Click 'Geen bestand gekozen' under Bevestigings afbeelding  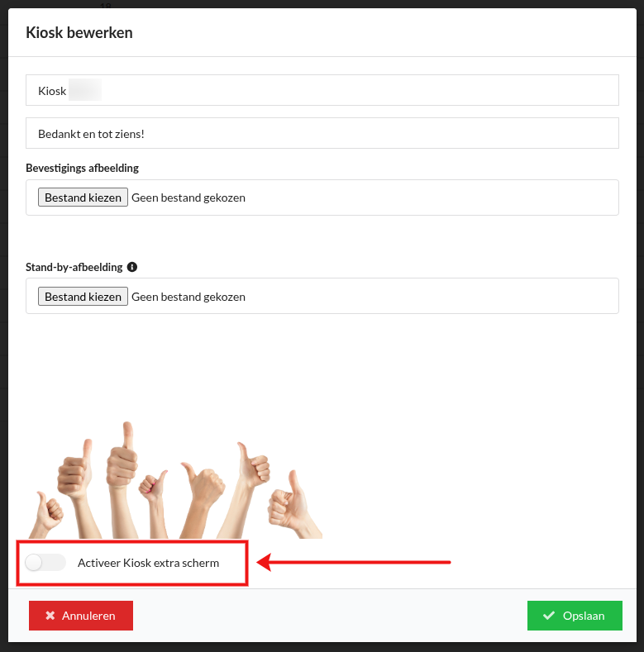[188, 198]
